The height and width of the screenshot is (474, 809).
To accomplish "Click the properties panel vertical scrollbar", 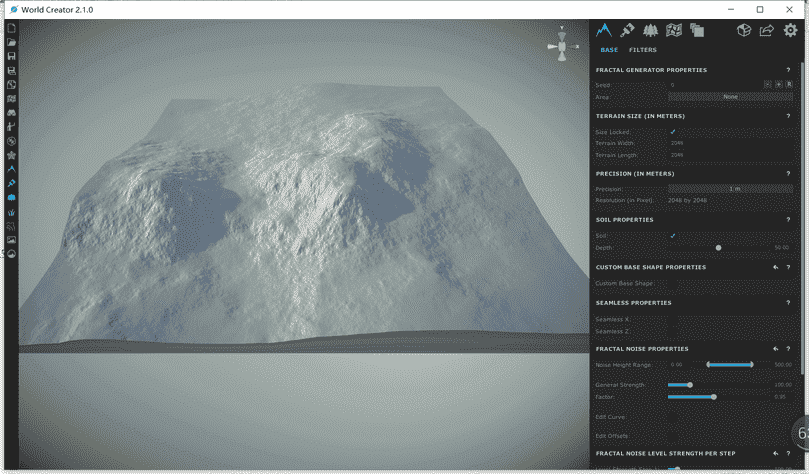I will point(802,217).
